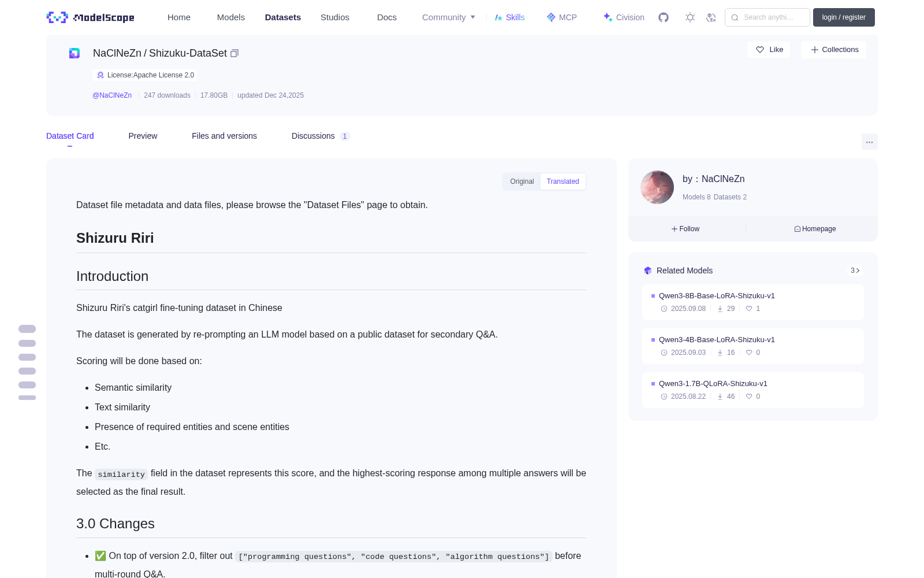Click the MCP diamond icon
This screenshot has width=924, height=578.
[x=551, y=17]
